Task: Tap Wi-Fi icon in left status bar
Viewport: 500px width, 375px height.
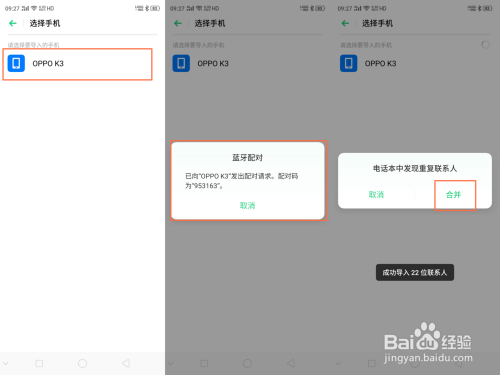Action: tap(34, 8)
